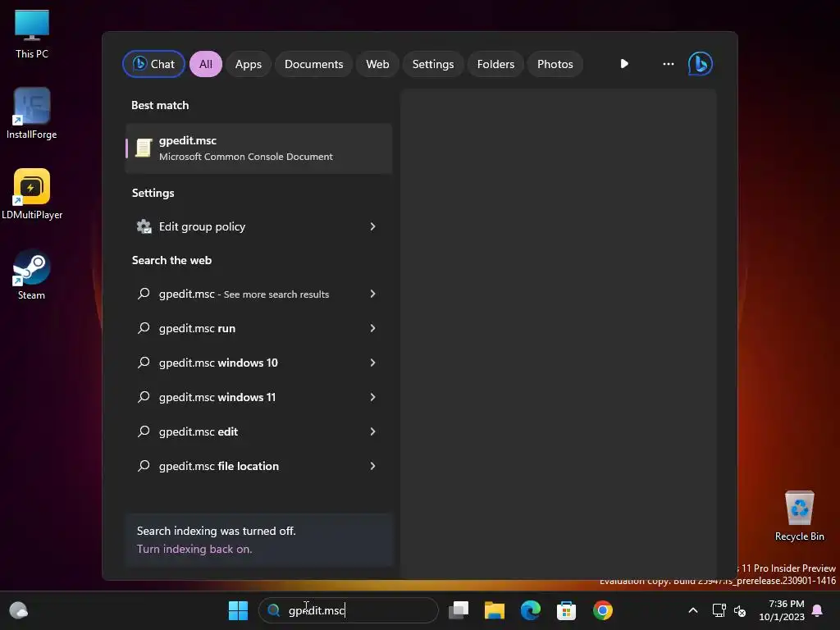Select web suggestion gpedit.msc windows 11
Image resolution: width=840 pixels, height=630 pixels.
pos(258,397)
